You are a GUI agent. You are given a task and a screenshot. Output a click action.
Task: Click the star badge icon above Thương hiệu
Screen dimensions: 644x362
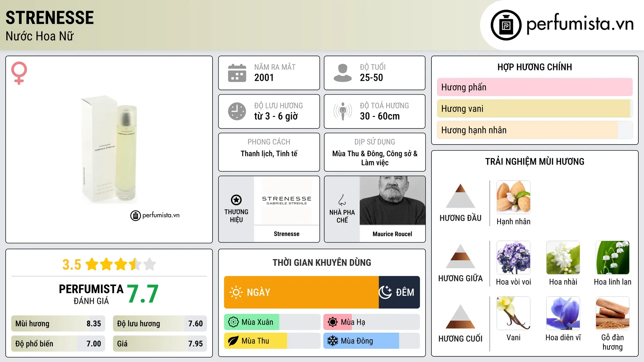[236, 200]
